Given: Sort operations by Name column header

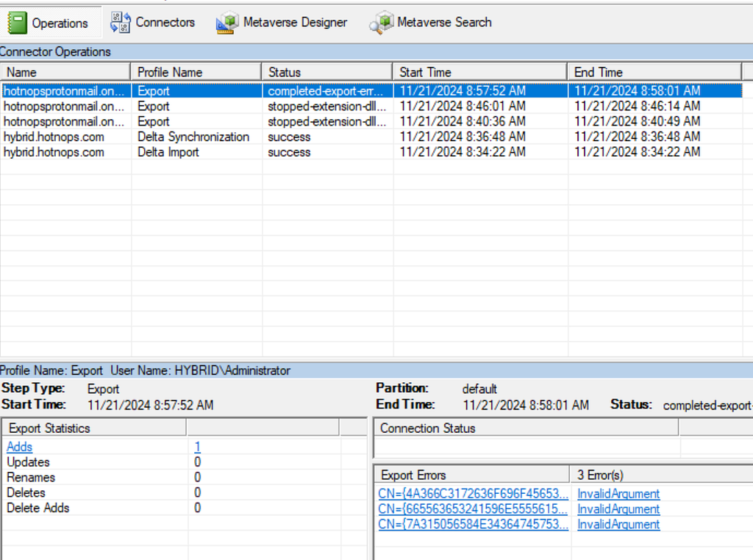Looking at the screenshot, I should [x=66, y=72].
